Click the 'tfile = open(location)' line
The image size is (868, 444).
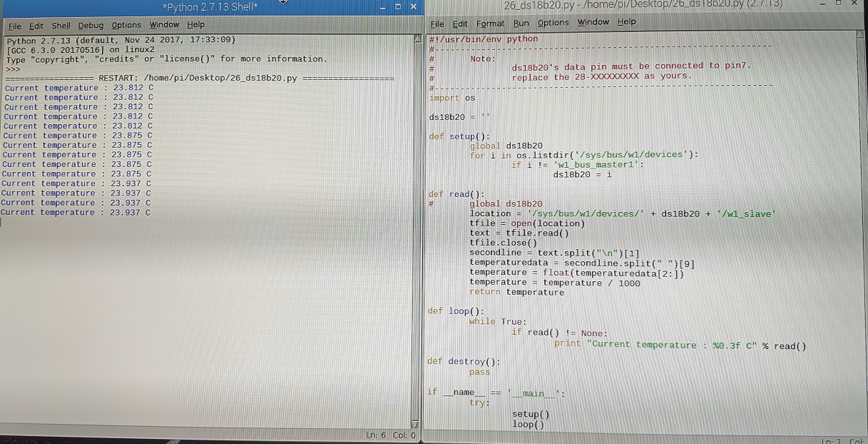coord(527,223)
